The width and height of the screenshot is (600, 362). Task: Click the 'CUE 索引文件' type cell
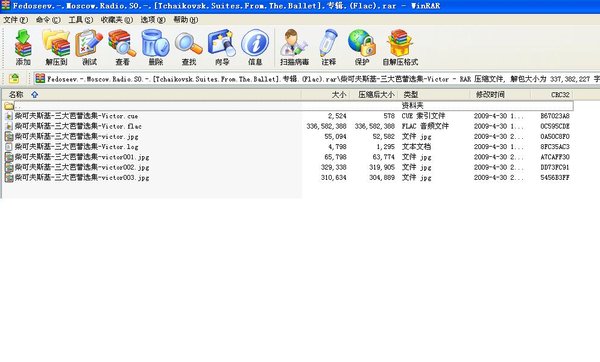click(x=423, y=116)
